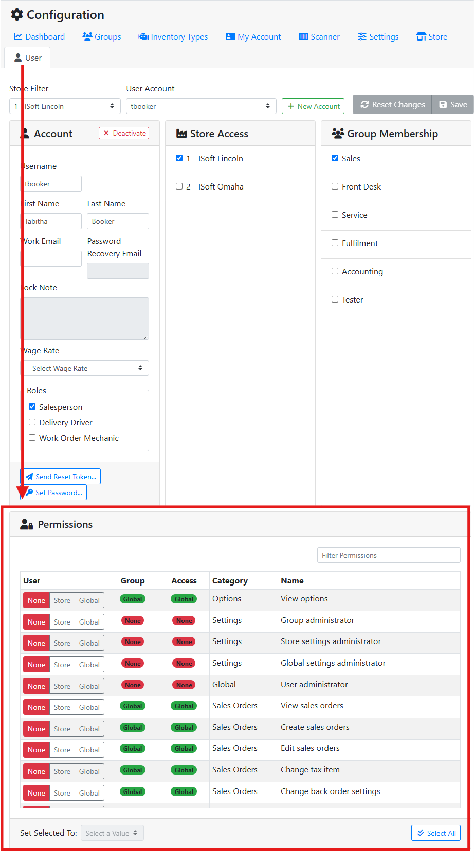Switch to the User tab

(28, 58)
